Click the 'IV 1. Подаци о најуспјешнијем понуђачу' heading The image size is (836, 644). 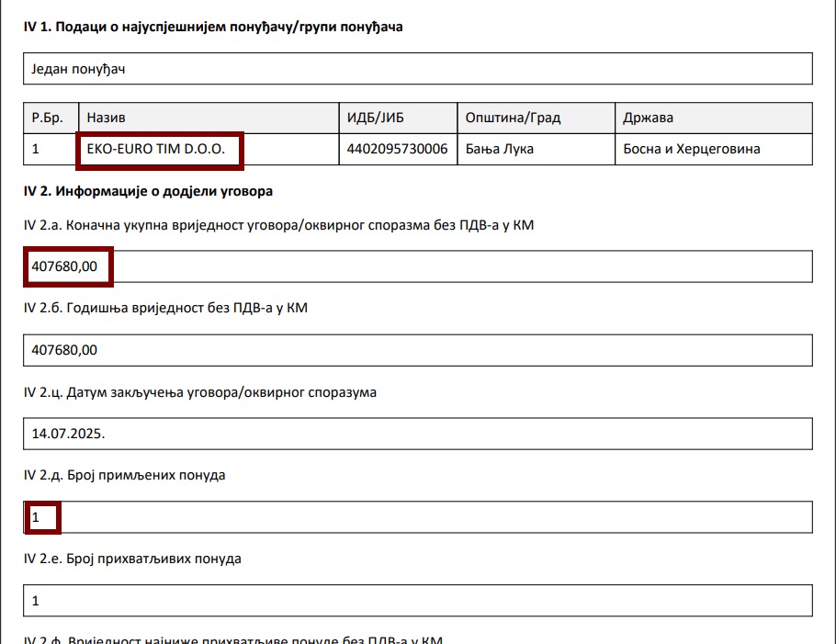[213, 27]
